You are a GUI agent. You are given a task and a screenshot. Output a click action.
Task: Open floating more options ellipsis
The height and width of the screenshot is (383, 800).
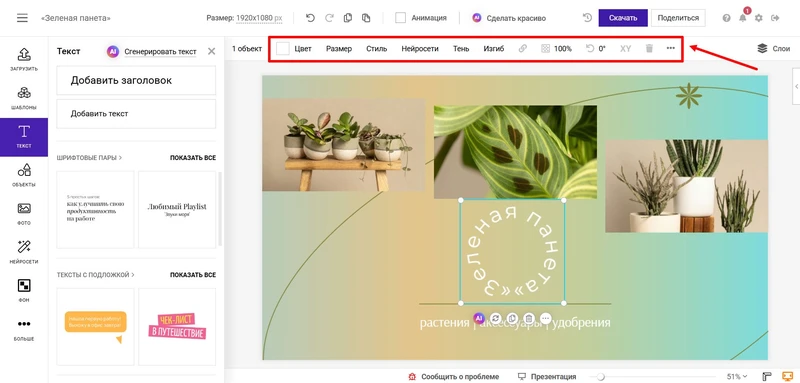click(x=545, y=318)
